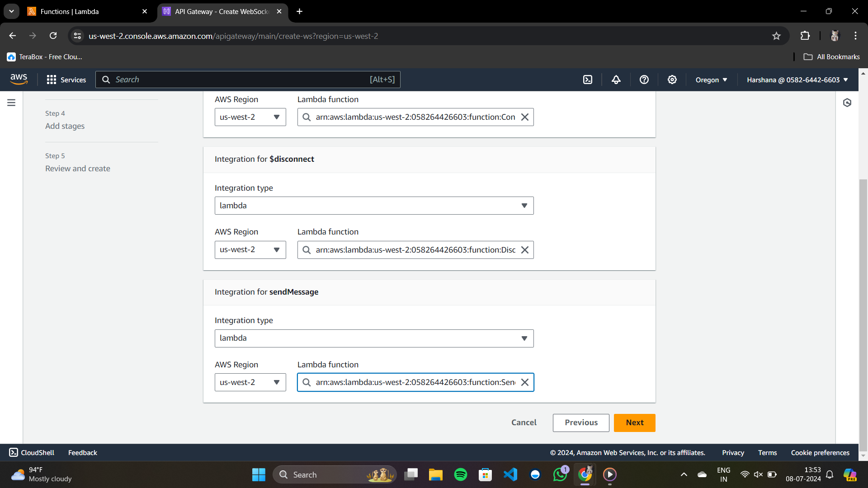Expand sendMessage Integration type dropdown
Image resolution: width=868 pixels, height=488 pixels.
tap(374, 338)
